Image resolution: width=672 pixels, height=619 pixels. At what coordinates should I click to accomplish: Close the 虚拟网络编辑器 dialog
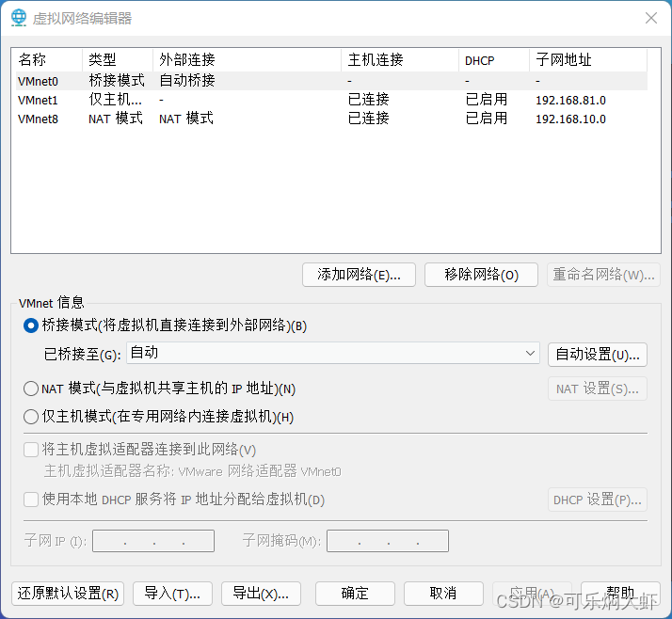(x=651, y=18)
